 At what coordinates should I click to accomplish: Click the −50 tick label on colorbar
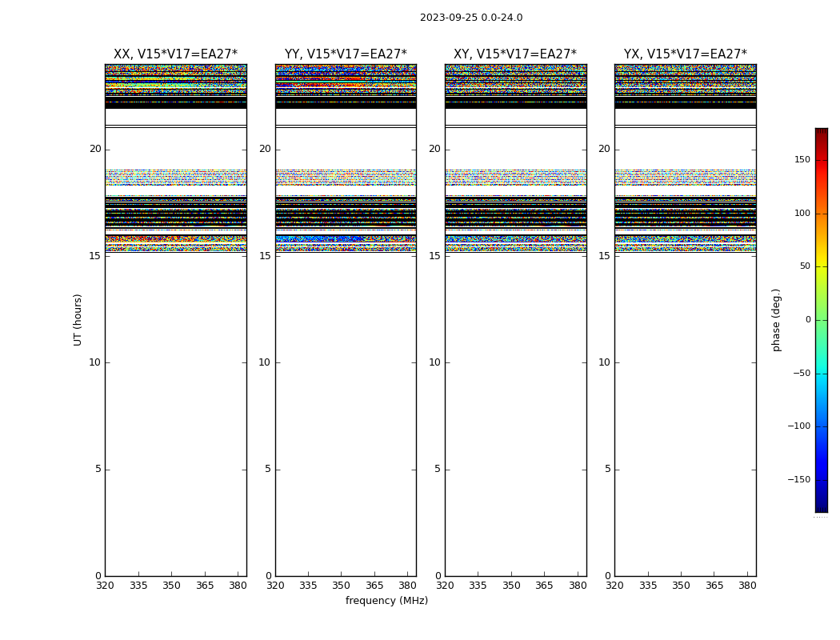(801, 373)
